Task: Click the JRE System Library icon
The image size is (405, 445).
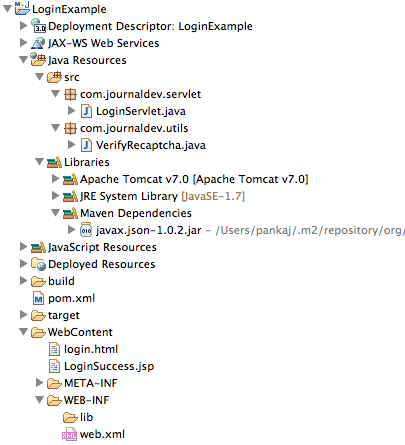Action: click(70, 196)
